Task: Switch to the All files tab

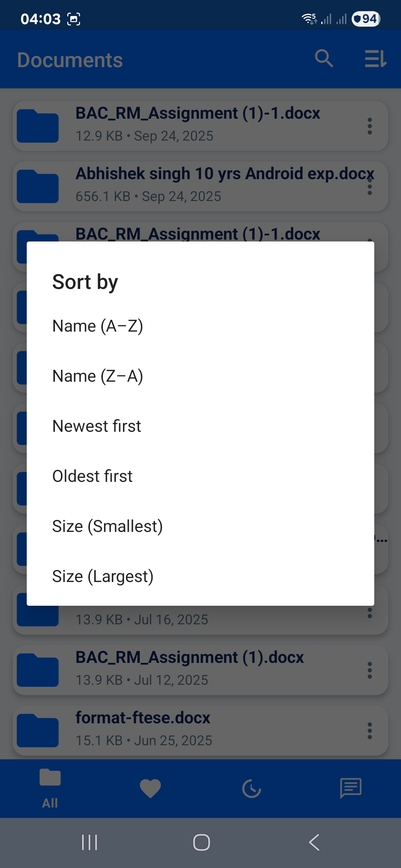Action: point(50,788)
